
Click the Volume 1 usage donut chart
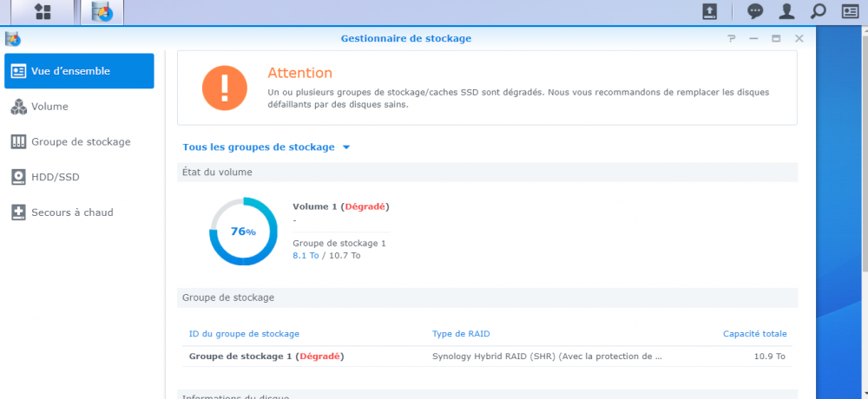(243, 232)
